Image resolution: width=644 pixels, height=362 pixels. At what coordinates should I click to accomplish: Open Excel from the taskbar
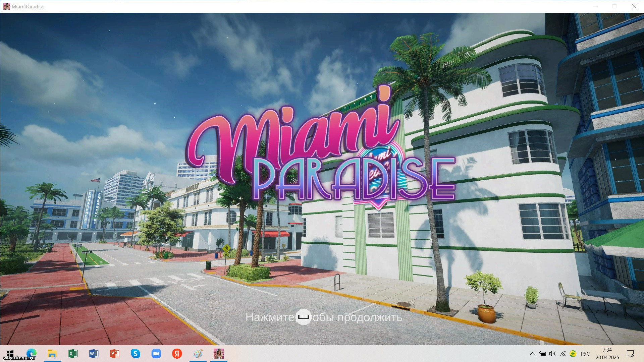pos(73,354)
